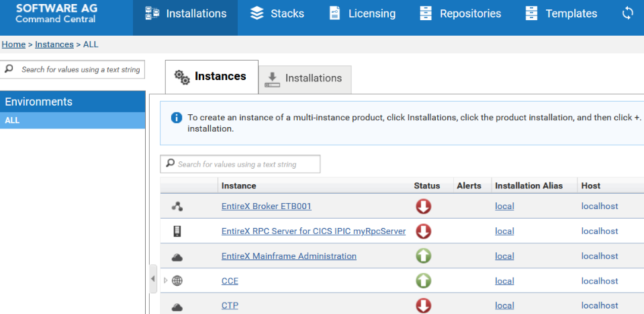
Task: Click localhost in EntireX Broker ETB001 row
Action: pos(600,206)
